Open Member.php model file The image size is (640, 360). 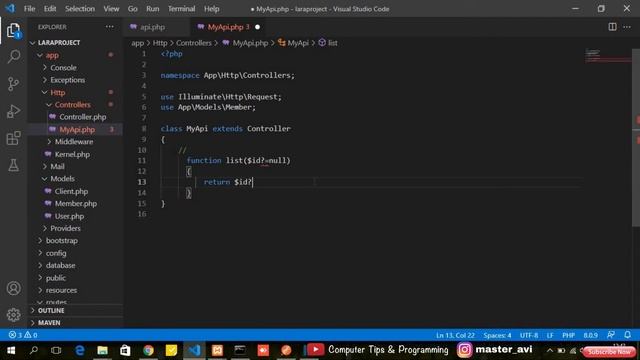pyautogui.click(x=76, y=204)
